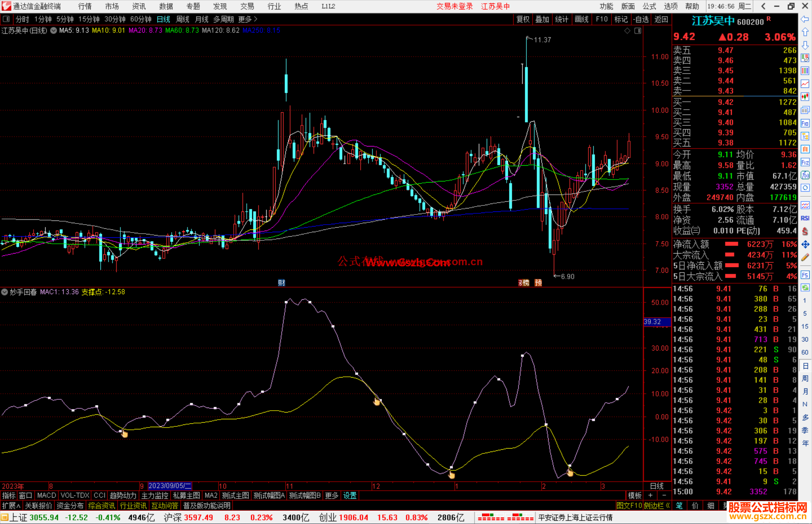This screenshot has width=812, height=524.
Task: Click the trend line chart sidebar icon
Action: (x=805, y=84)
